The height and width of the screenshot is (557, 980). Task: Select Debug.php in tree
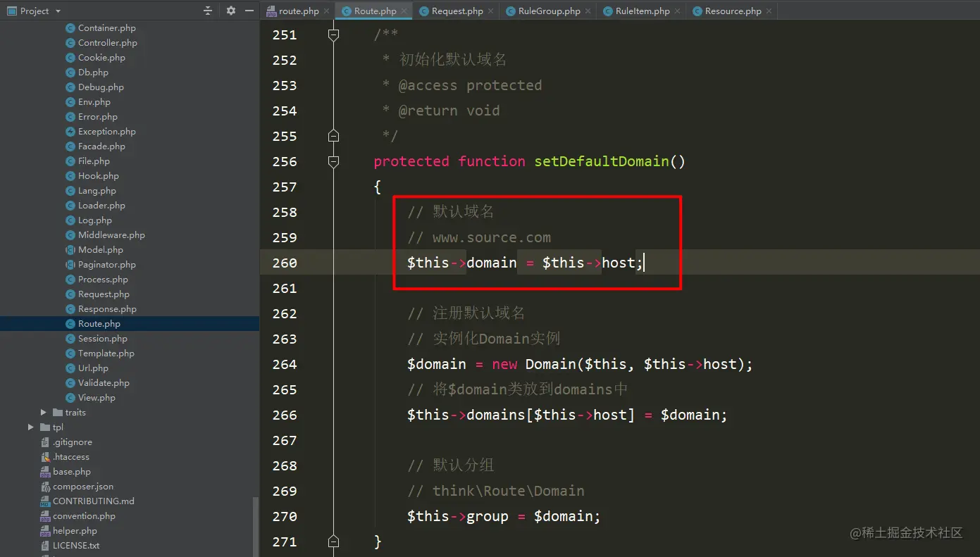101,87
